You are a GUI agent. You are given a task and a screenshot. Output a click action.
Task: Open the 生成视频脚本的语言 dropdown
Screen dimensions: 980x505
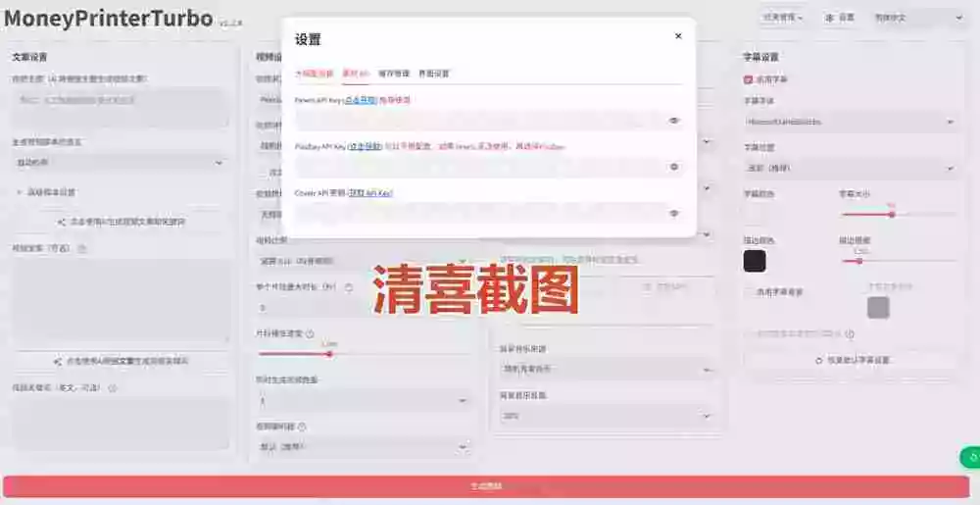[x=120, y=163]
